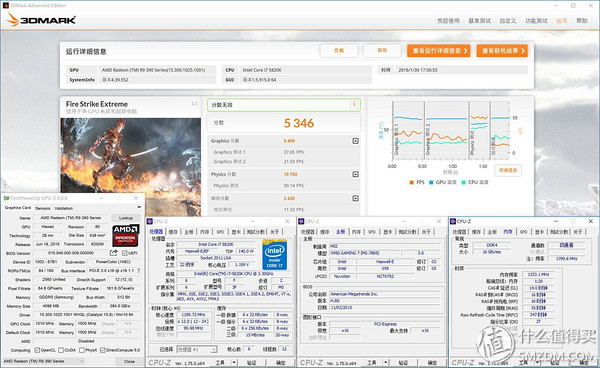Open the 已选择 processor dropdown in CPU-Z

coord(197,349)
